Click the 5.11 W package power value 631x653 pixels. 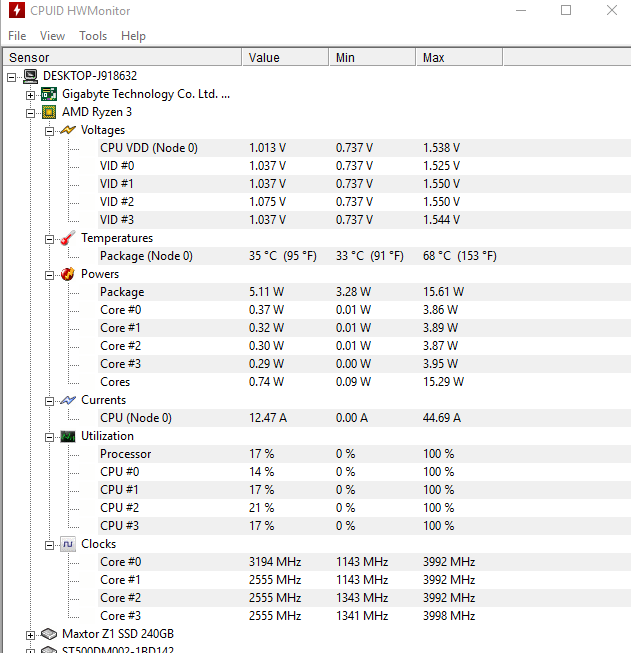(x=266, y=292)
